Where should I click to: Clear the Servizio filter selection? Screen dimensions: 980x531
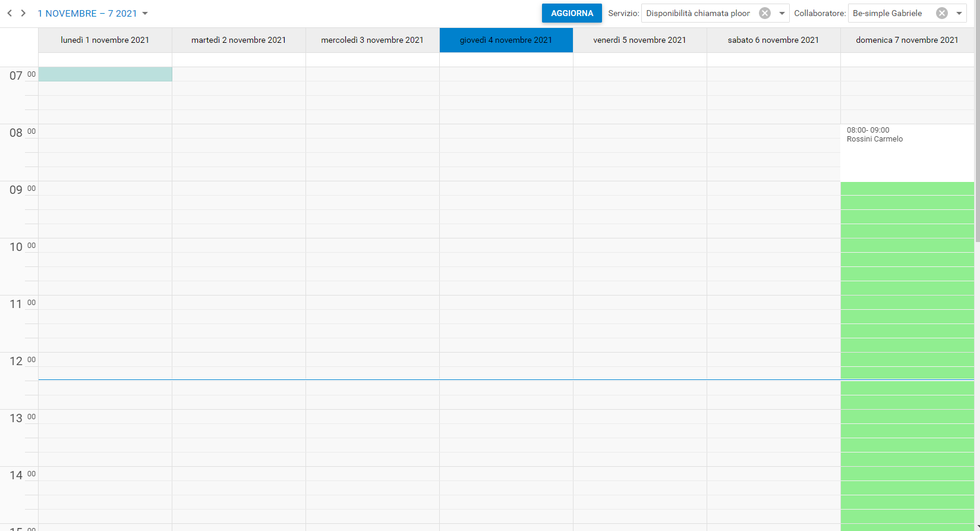pyautogui.click(x=765, y=13)
